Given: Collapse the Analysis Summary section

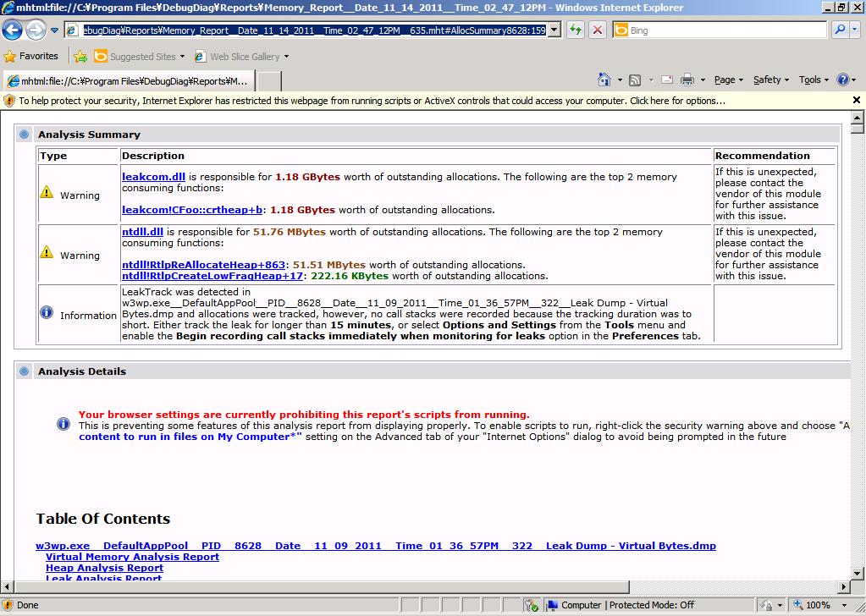Looking at the screenshot, I should 24,135.
